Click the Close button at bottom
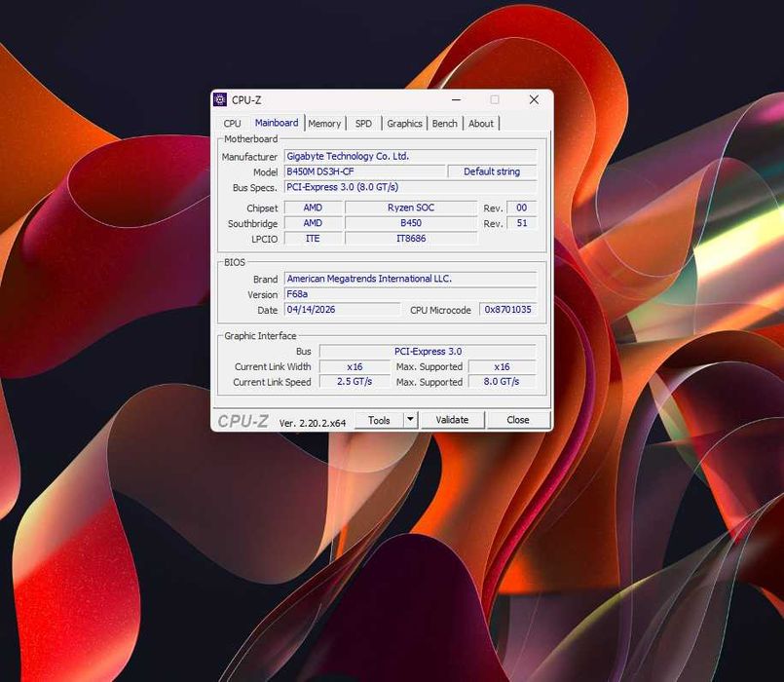This screenshot has width=784, height=682. click(518, 420)
